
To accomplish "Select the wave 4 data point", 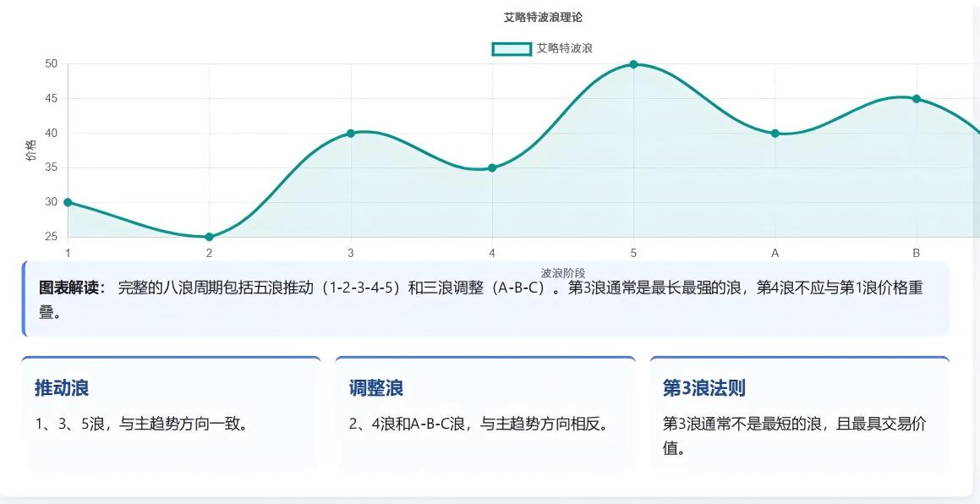I will [x=491, y=167].
